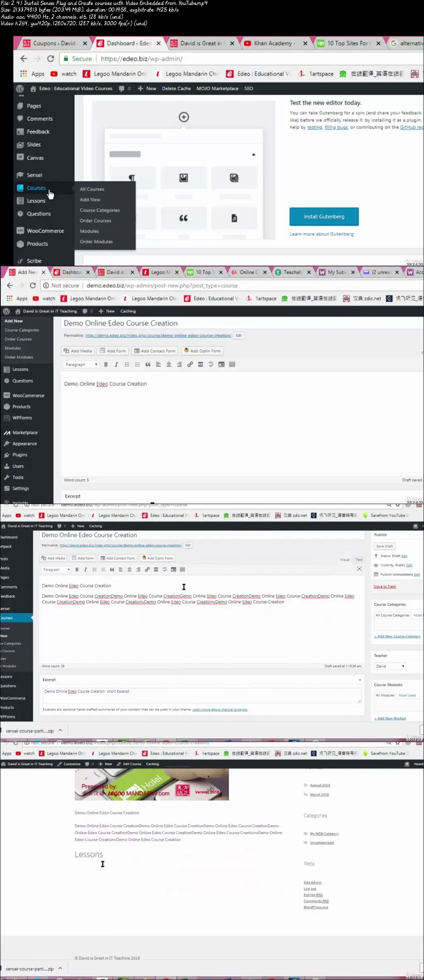This screenshot has width=424, height=980.
Task: Open My NEW Category link on course preview
Action: click(324, 834)
